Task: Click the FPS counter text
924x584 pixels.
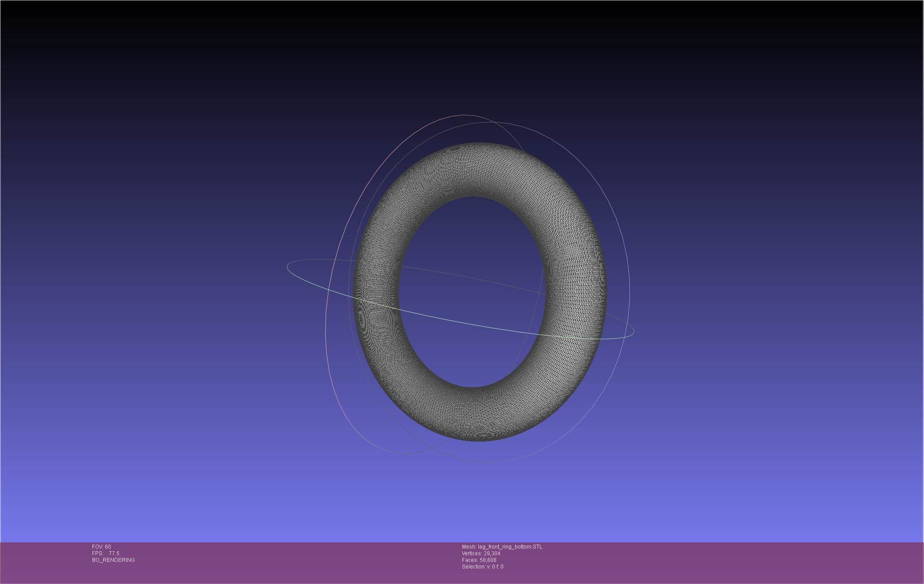Action: tap(106, 553)
